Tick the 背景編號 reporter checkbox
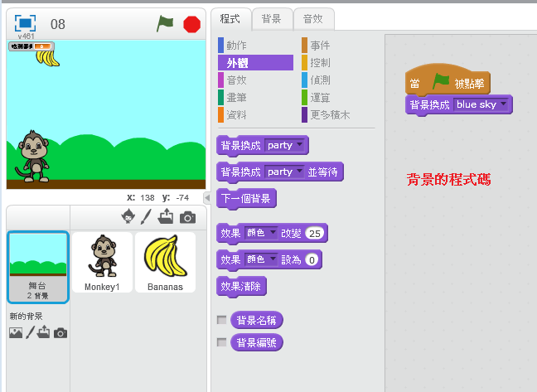The width and height of the screenshot is (537, 392). [x=221, y=342]
